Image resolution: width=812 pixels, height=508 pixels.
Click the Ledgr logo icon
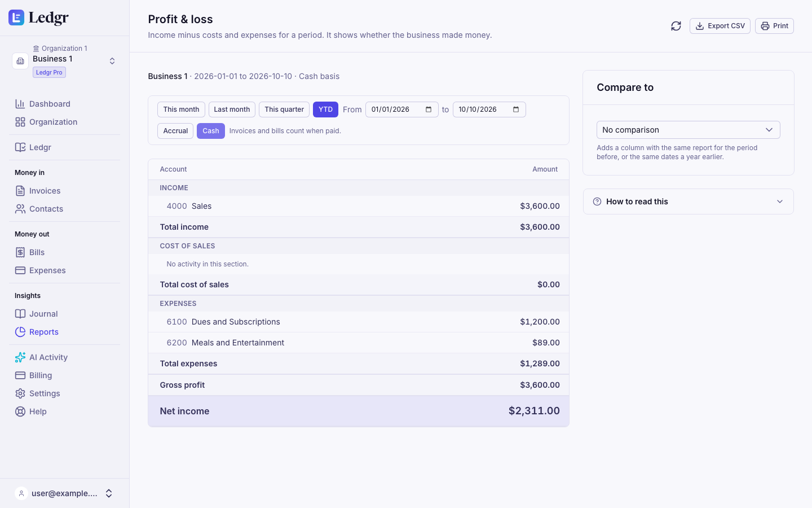coord(16,17)
